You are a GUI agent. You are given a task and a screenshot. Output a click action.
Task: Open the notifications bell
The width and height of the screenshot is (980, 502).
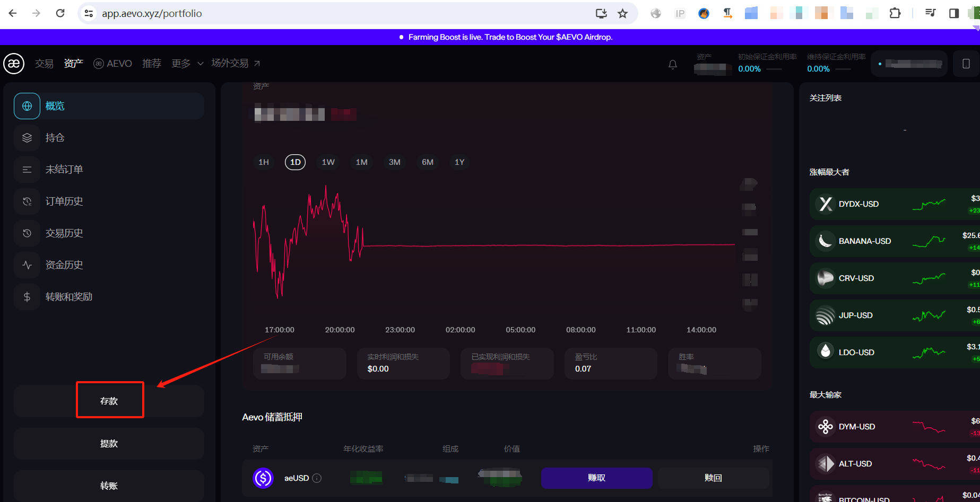coord(673,65)
